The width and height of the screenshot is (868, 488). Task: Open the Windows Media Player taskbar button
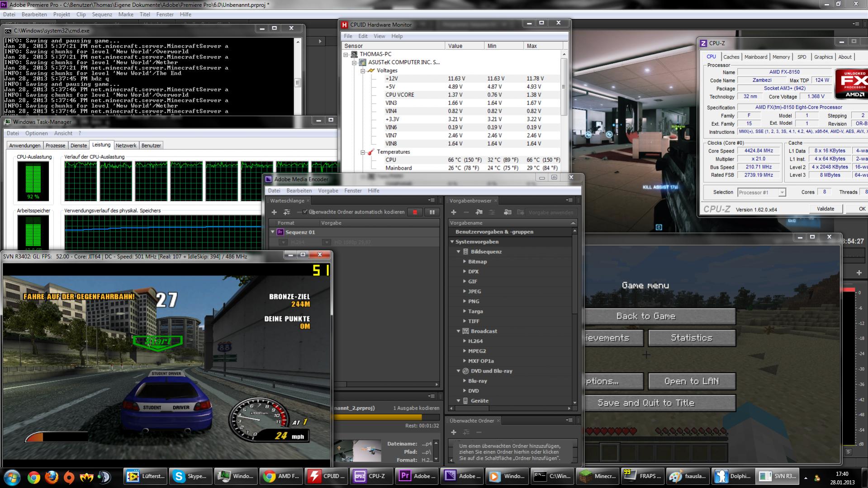508,476
